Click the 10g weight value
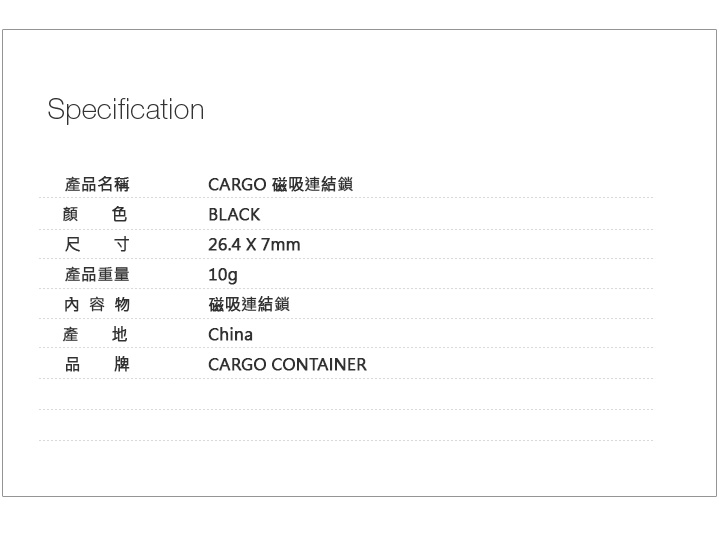This screenshot has height=554, width=720. 223,274
